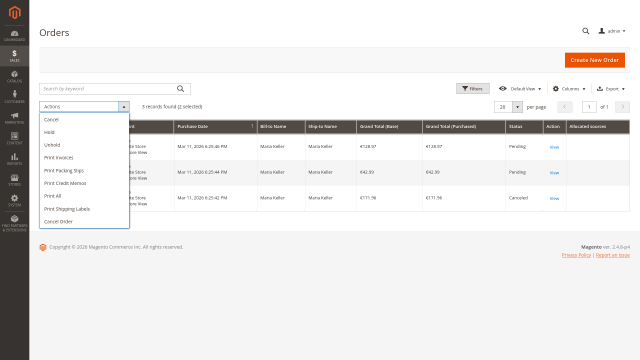This screenshot has height=360, width=640.
Task: View the €42.99 order
Action: click(554, 173)
